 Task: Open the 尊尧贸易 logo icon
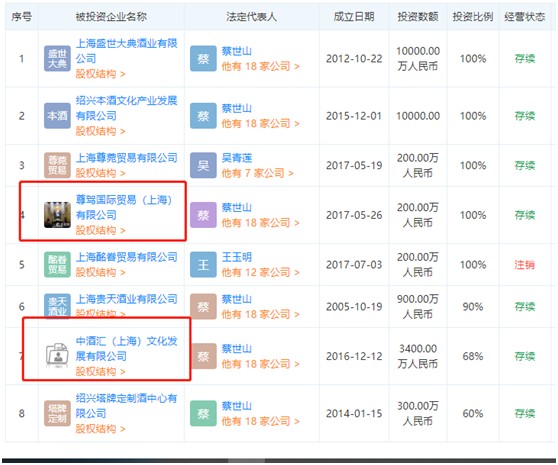tap(57, 165)
